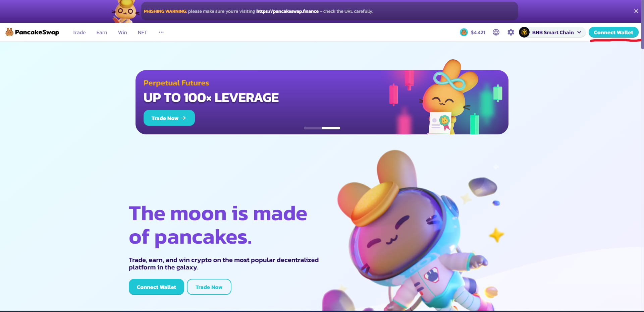Click the outlined Trade Now button
Screen dimensions: 644x312
pos(209,287)
